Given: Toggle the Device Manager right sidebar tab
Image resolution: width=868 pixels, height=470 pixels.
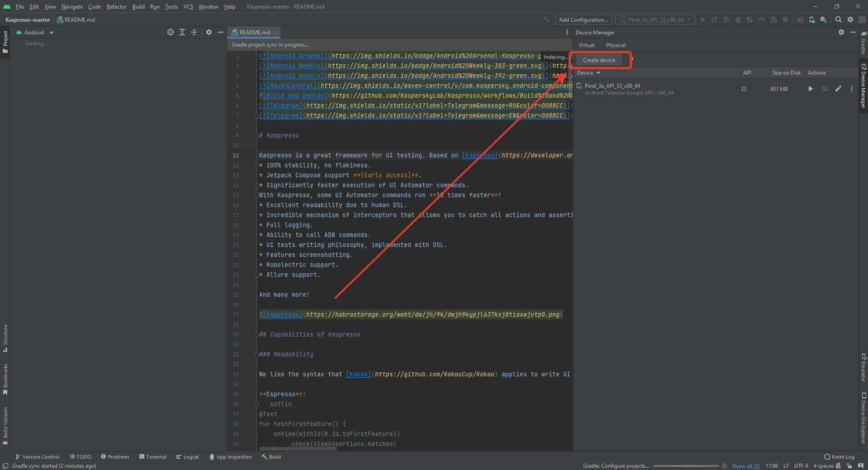Looking at the screenshot, I should coord(863,86).
